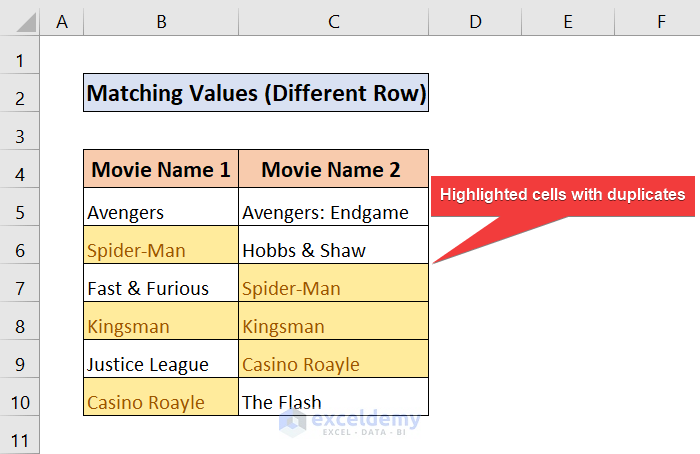Select column B header
Viewport: 700px width, 454px height.
coord(161,19)
